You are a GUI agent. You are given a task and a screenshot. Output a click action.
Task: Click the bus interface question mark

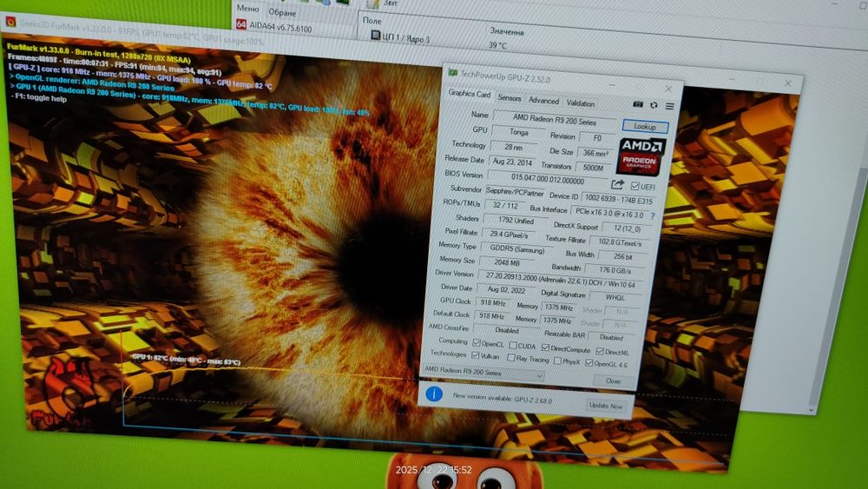[653, 216]
